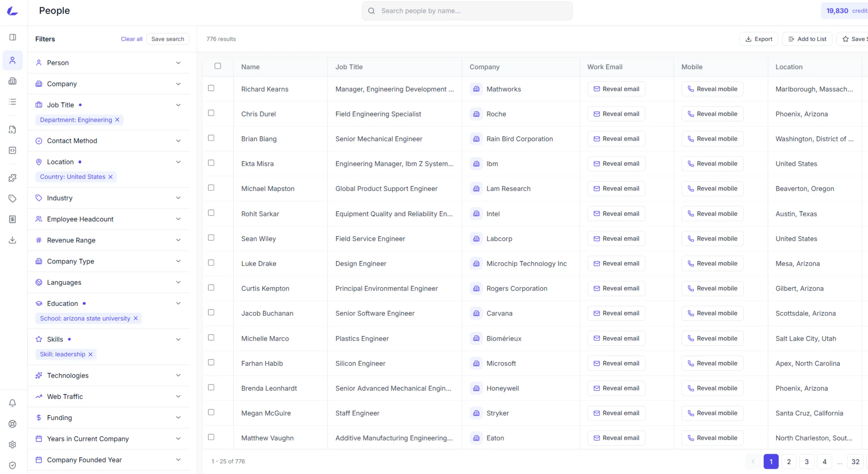
Task: Open Farhan Habib's name in the table
Action: tap(262, 363)
